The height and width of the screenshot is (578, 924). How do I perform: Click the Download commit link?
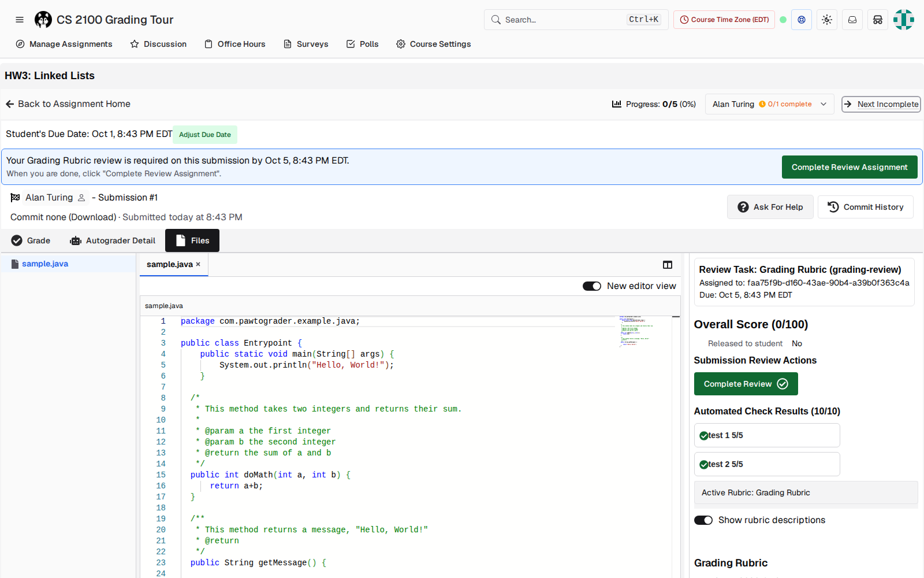coord(92,217)
